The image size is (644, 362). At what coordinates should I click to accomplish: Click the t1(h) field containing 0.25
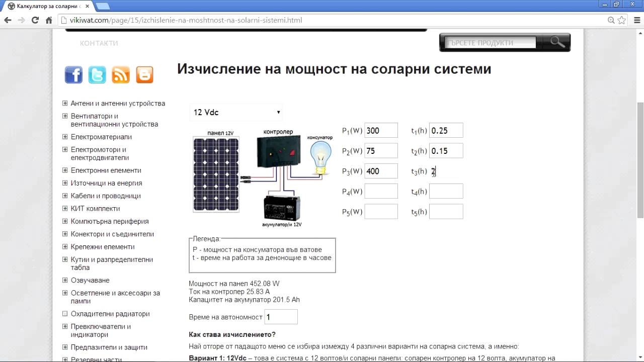coord(446,131)
